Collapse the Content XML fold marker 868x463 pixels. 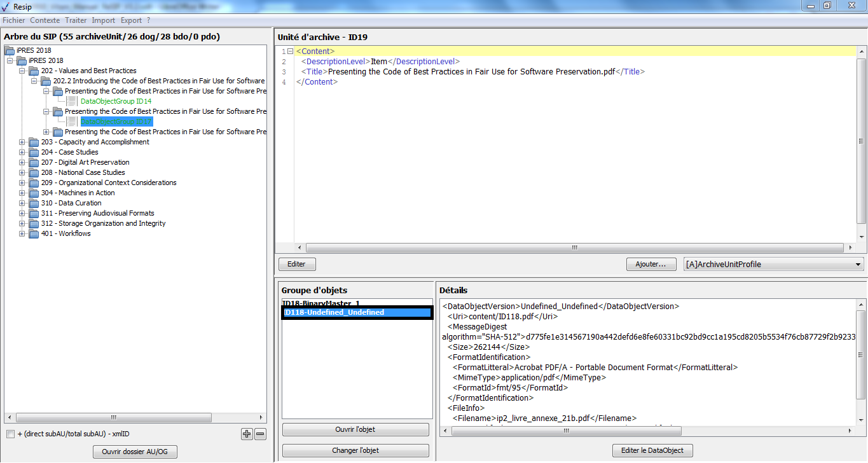click(x=290, y=52)
